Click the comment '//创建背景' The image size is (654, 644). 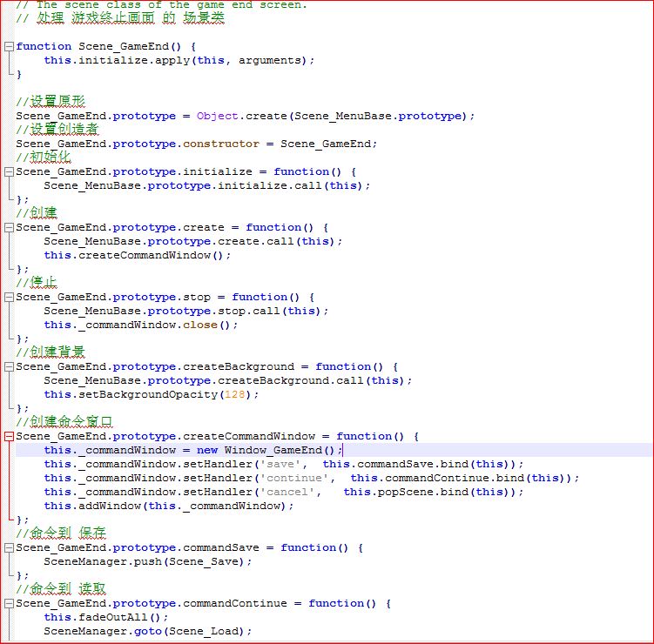coord(51,352)
